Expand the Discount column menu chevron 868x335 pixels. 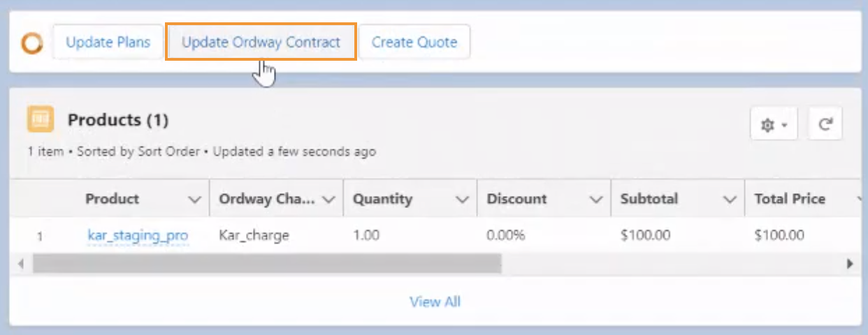596,200
